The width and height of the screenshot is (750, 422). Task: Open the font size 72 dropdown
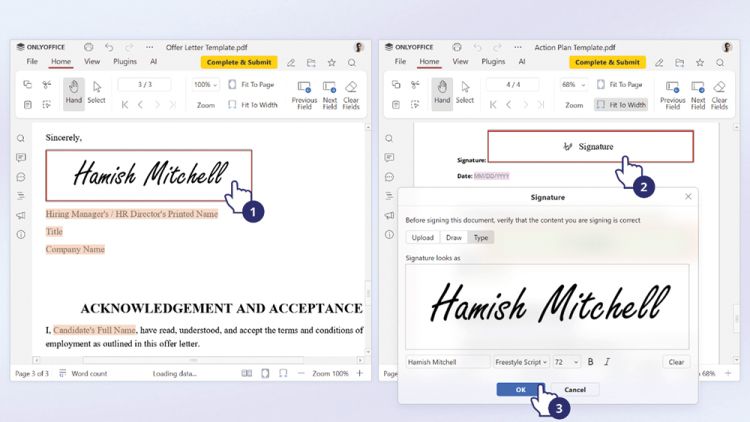(x=566, y=362)
